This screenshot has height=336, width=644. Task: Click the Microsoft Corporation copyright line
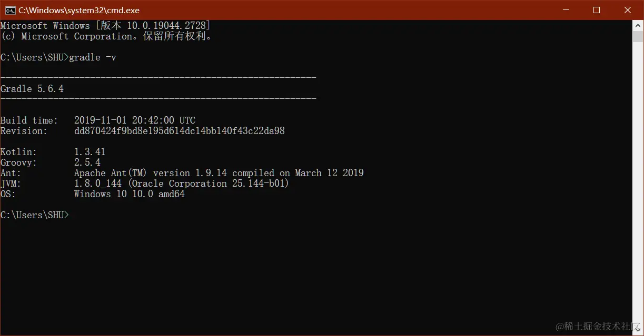coord(106,36)
